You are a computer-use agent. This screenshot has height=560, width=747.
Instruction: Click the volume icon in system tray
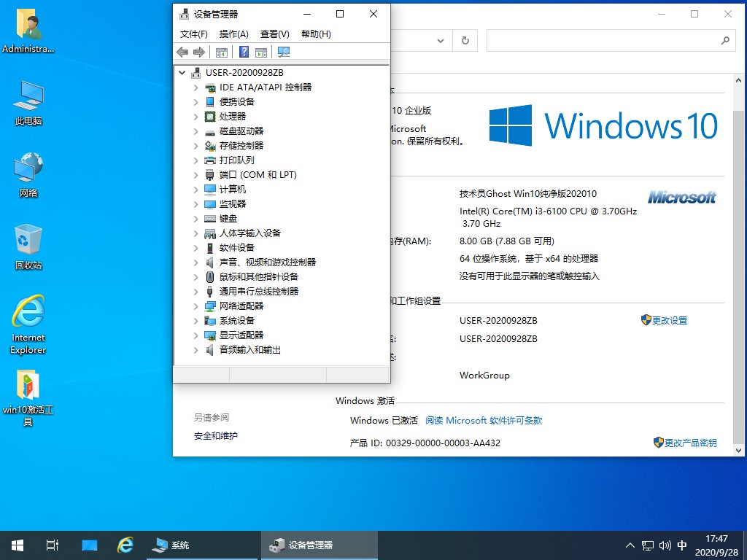pos(665,545)
